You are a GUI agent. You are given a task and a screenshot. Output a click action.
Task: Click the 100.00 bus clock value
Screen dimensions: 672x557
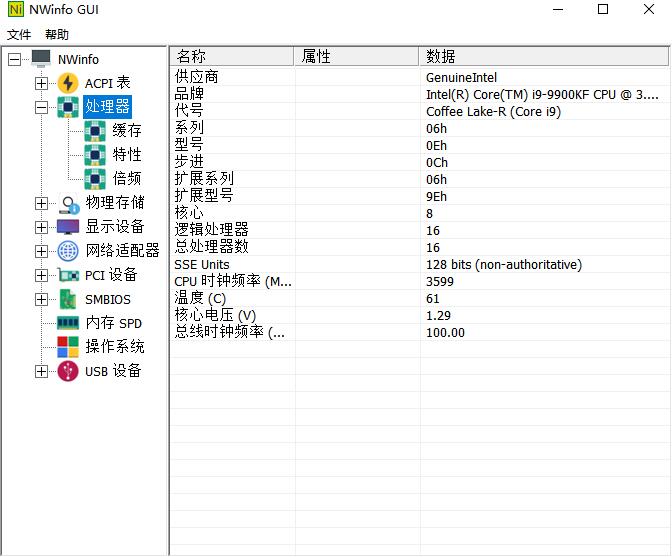(x=445, y=333)
